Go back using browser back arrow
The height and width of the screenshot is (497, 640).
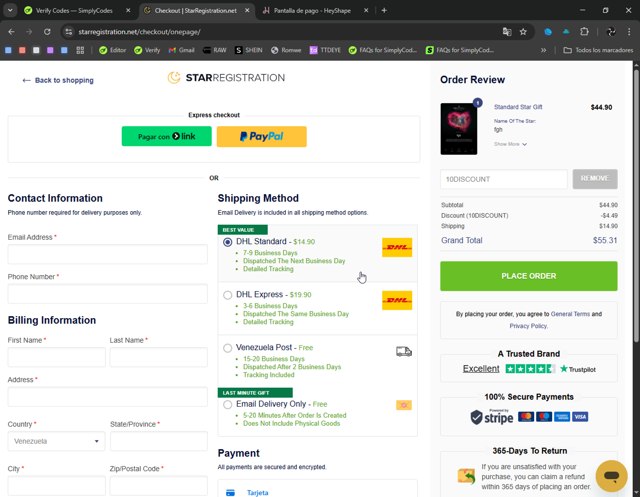pyautogui.click(x=11, y=32)
